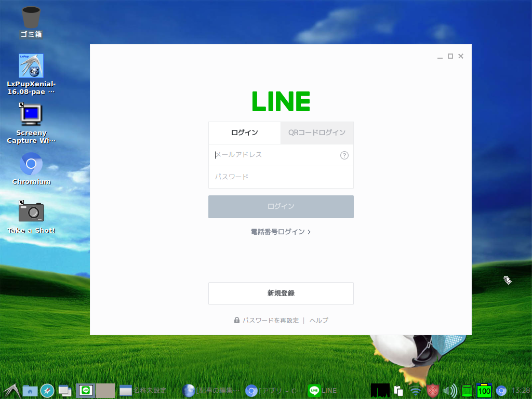Select the ログイン tab

(x=244, y=132)
